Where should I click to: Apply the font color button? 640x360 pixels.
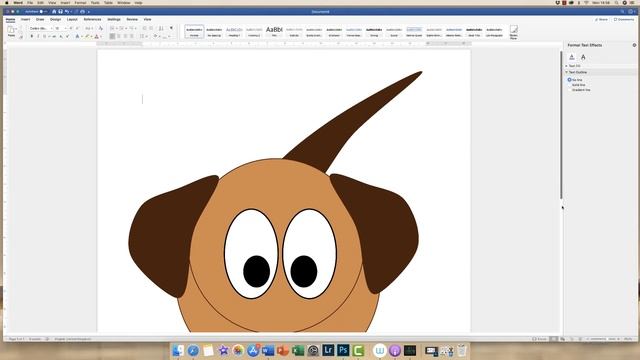tap(97, 36)
